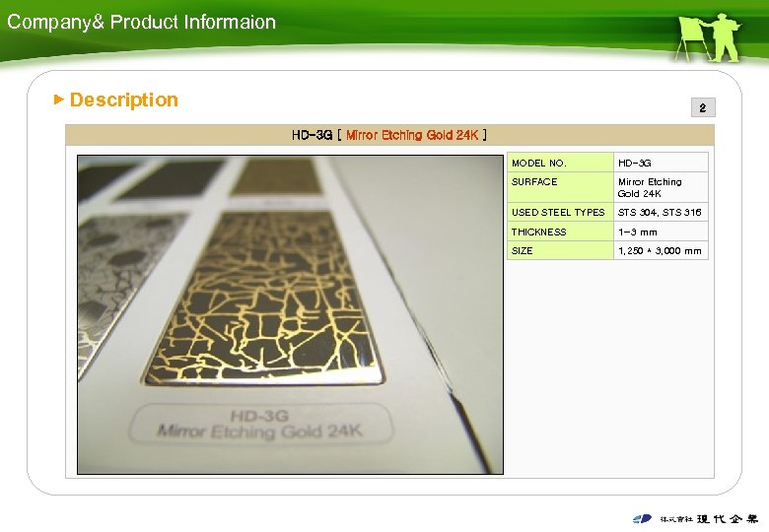Image resolution: width=769 pixels, height=532 pixels.
Task: Click the MODEL NO. label cell
Action: pyautogui.click(x=560, y=163)
